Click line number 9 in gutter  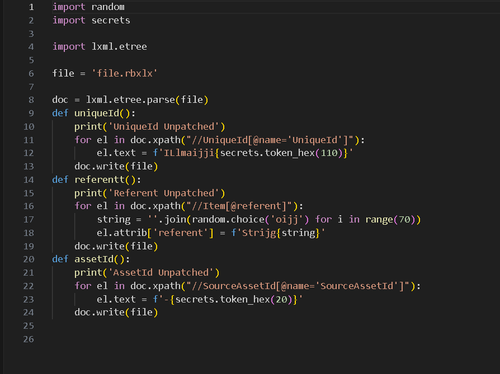31,113
